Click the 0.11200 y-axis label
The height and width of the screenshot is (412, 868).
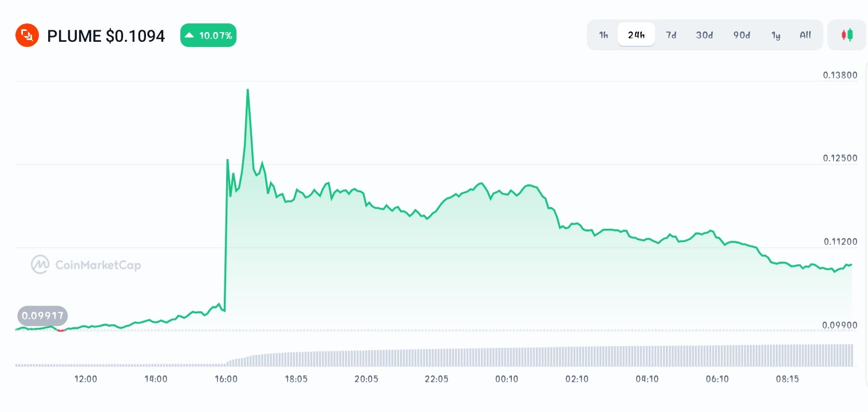tap(840, 241)
